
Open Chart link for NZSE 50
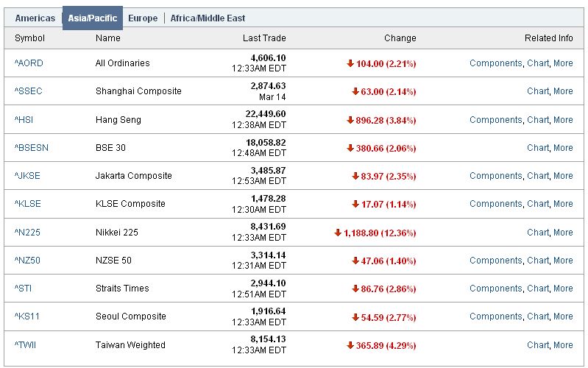tap(538, 261)
